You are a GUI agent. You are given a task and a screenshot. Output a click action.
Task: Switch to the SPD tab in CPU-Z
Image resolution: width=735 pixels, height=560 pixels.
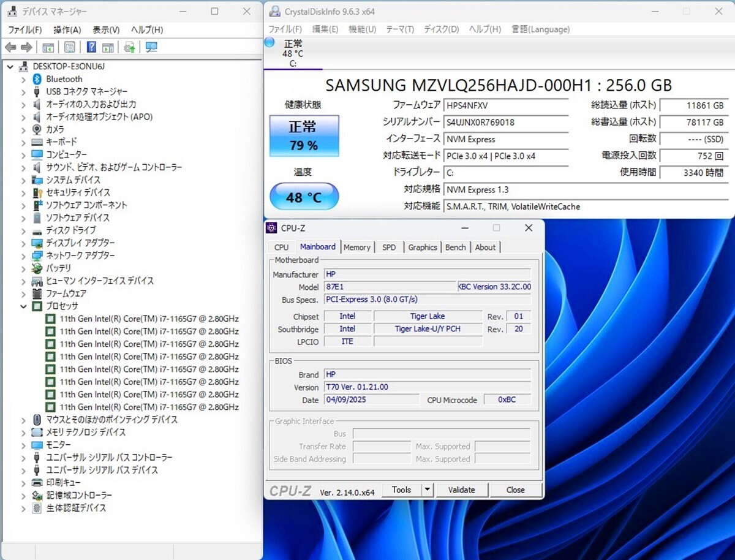point(389,247)
